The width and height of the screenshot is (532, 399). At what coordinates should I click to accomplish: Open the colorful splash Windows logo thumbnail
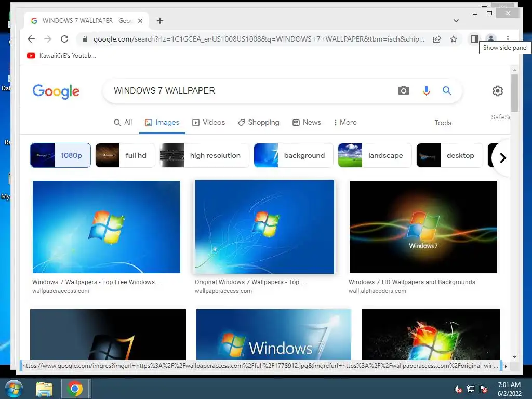(431, 335)
